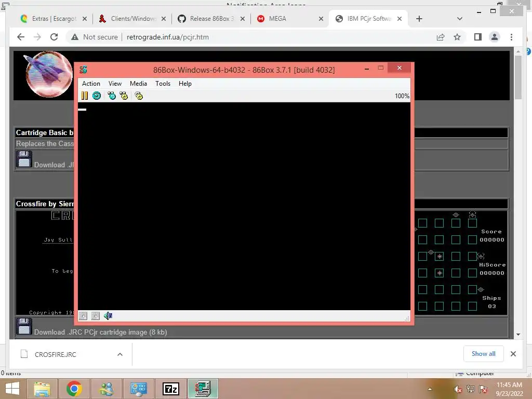This screenshot has height=399, width=532.
Task: Click the webpage vertical scrollbar
Action: [x=518, y=78]
